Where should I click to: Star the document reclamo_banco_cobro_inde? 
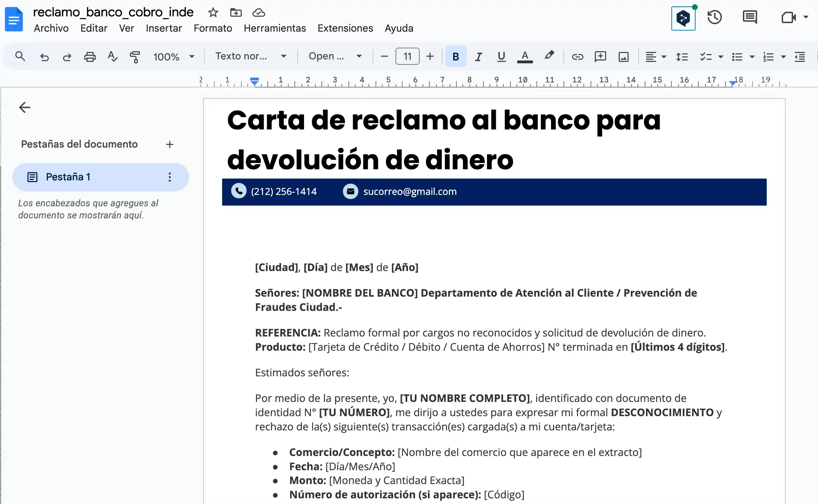click(x=213, y=12)
